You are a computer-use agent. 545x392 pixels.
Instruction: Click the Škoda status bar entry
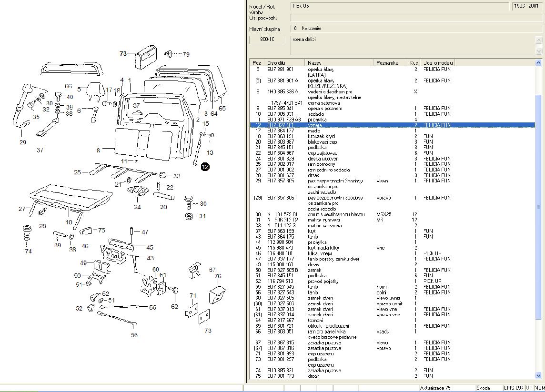[483, 388]
